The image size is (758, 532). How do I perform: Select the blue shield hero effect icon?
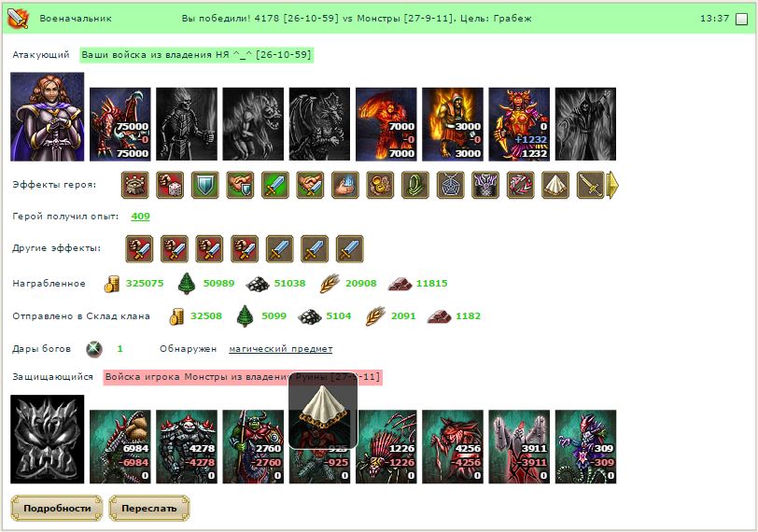coord(205,185)
